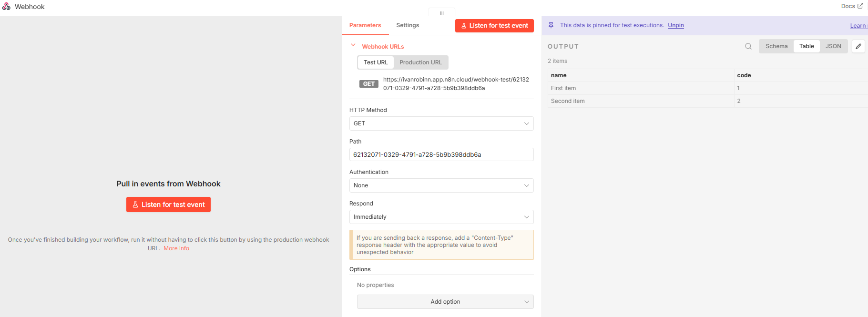Click the pin icon in the pinned data banner
Viewport: 868px width, 317px height.
(x=551, y=25)
